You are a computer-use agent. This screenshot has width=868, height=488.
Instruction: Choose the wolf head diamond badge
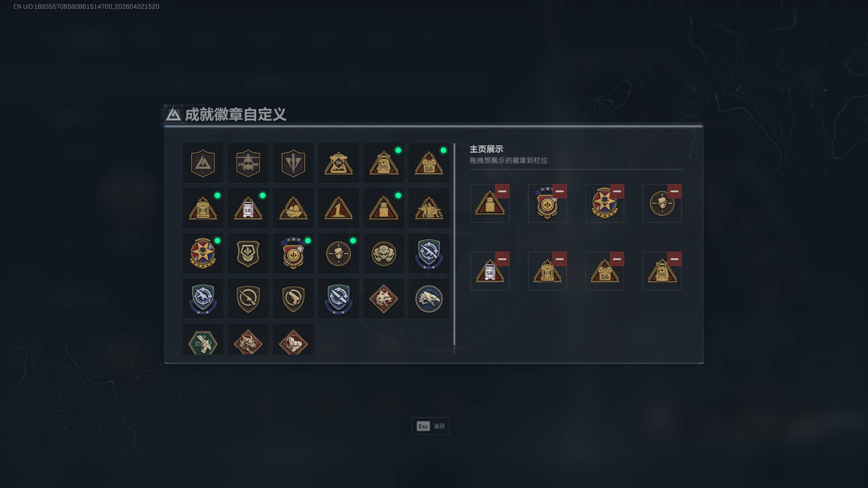pyautogui.click(x=383, y=299)
